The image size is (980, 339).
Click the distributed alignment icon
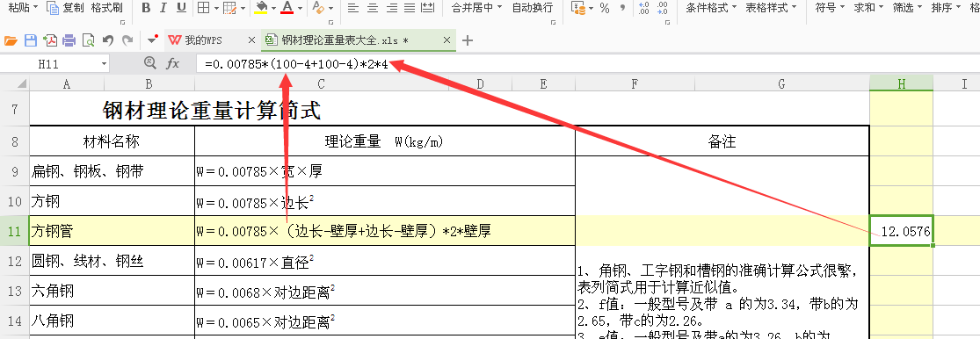427,8
